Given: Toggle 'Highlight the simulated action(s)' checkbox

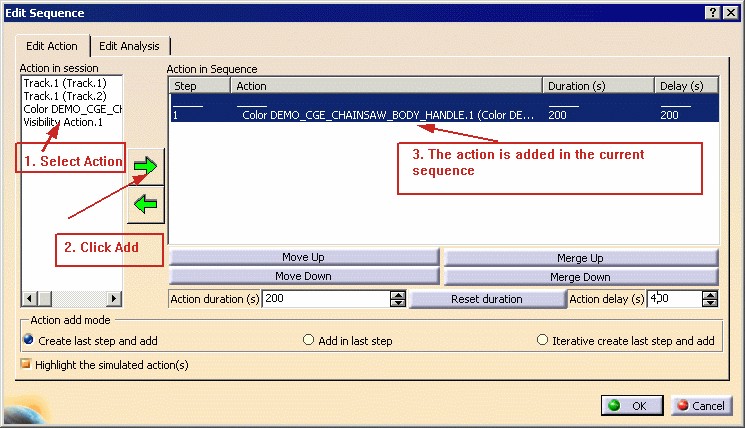Looking at the screenshot, I should pos(26,365).
